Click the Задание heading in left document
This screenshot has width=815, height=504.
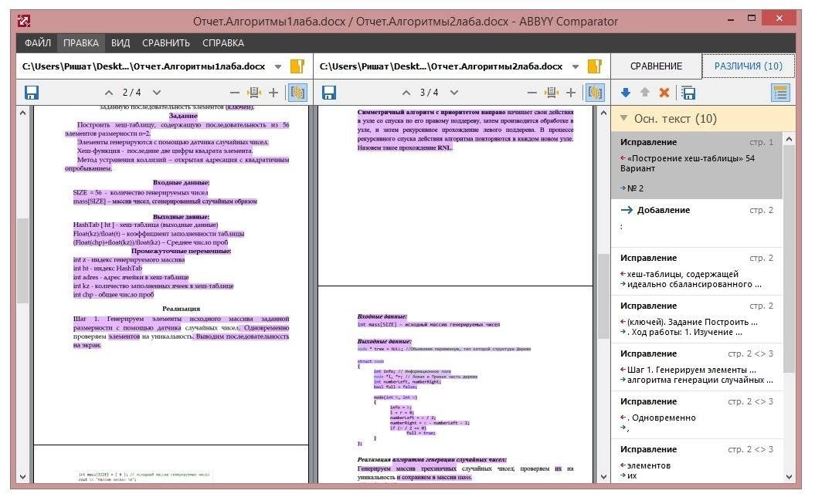point(184,116)
